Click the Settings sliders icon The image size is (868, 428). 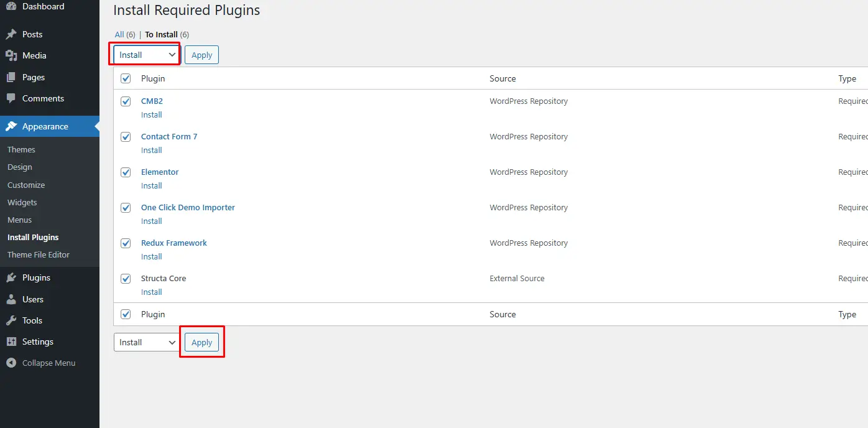(x=11, y=342)
